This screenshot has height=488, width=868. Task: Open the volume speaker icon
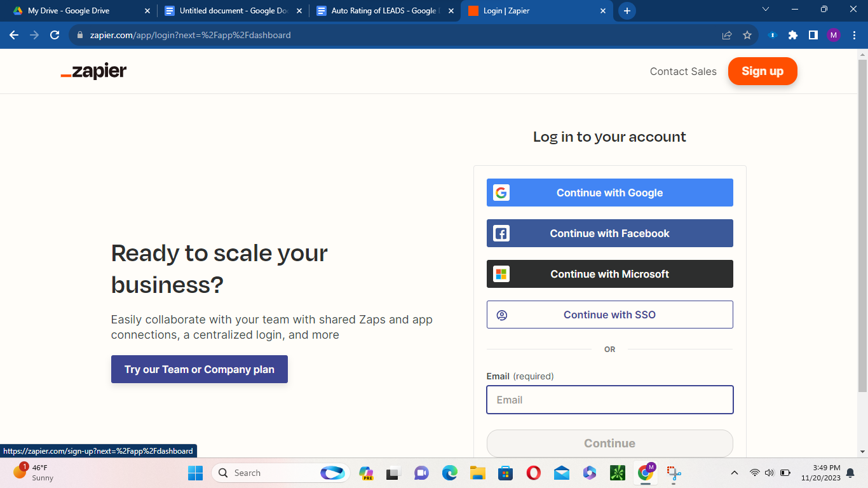(x=770, y=473)
